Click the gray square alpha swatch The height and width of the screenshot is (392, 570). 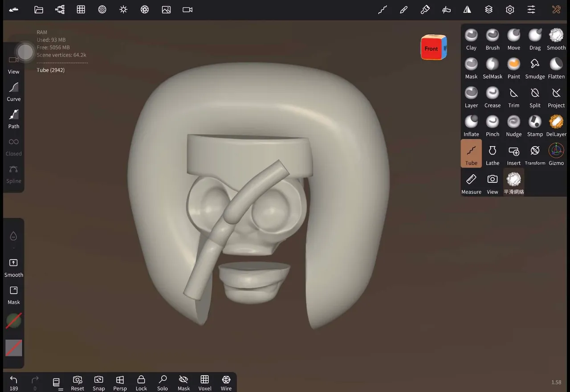coord(14,348)
